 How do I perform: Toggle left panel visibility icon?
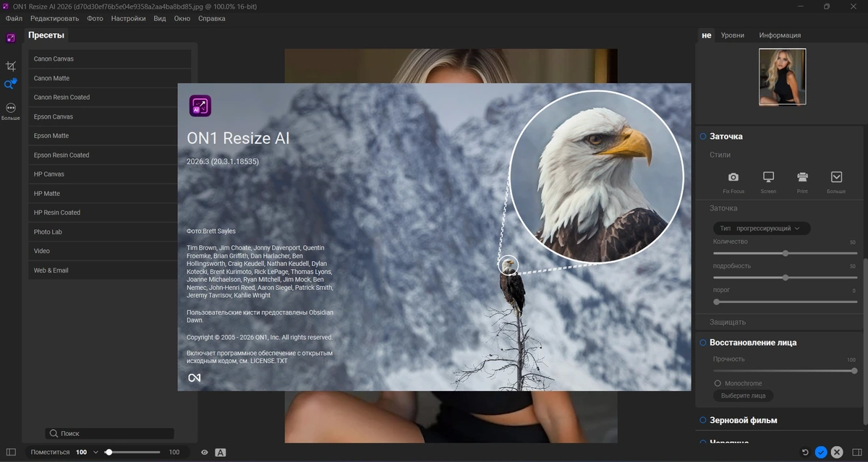click(x=11, y=452)
